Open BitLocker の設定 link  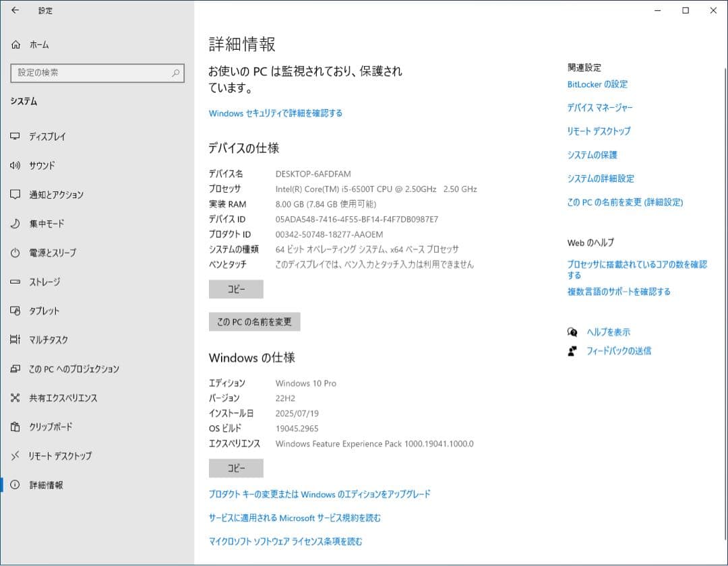[598, 84]
